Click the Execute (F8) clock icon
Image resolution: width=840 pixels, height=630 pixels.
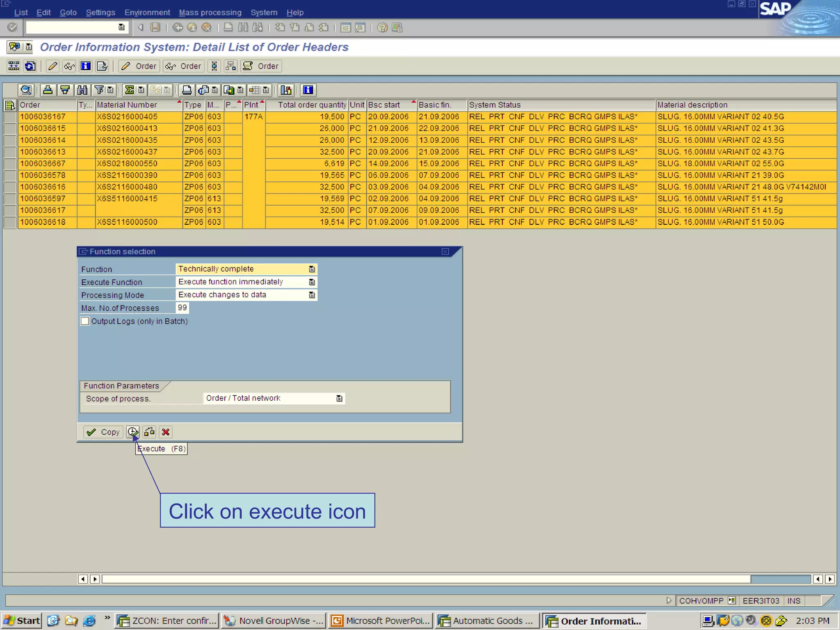[x=132, y=432]
